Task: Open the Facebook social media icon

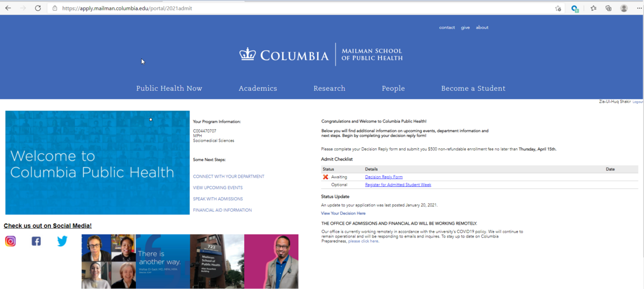Action: click(x=36, y=241)
